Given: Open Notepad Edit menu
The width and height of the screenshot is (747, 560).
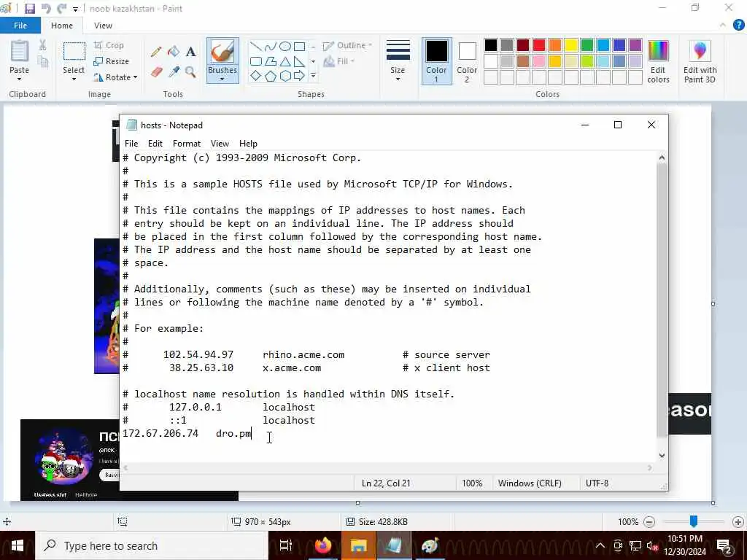Looking at the screenshot, I should click(155, 144).
